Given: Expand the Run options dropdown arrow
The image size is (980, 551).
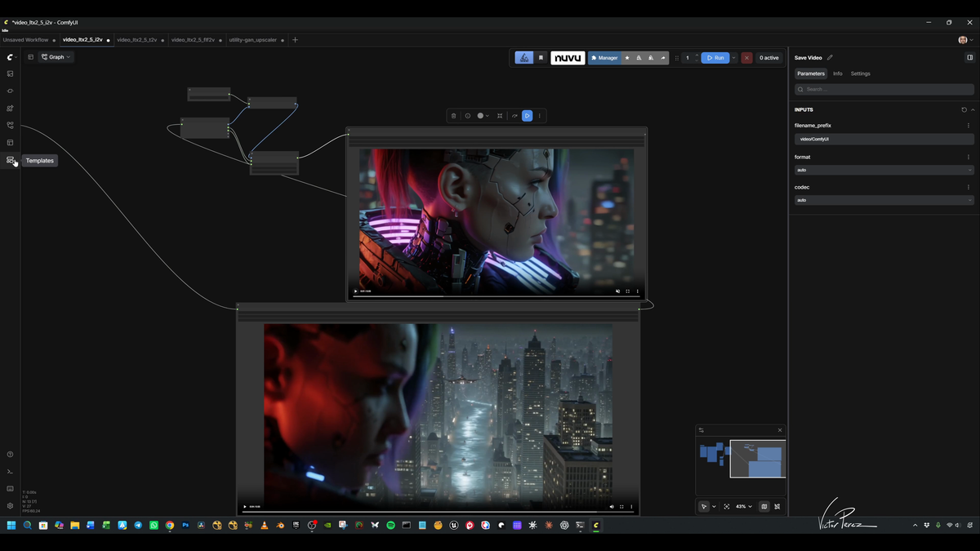Looking at the screenshot, I should click(733, 58).
